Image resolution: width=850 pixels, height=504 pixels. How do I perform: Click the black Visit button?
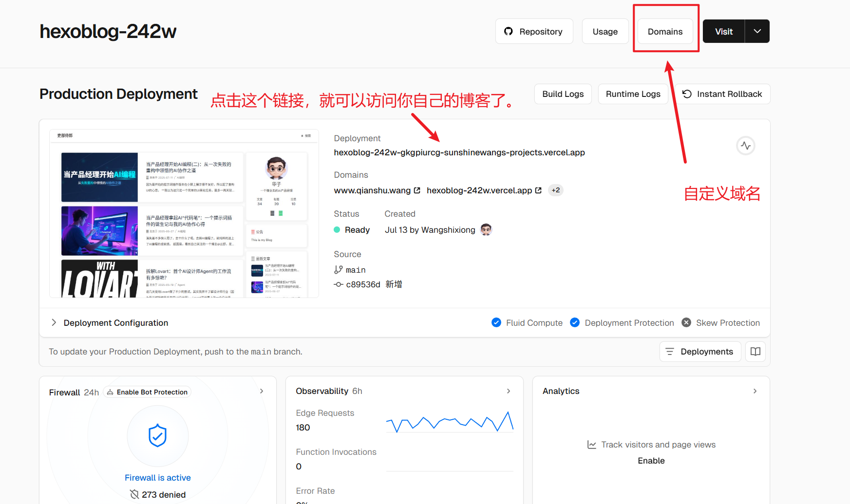pyautogui.click(x=724, y=31)
